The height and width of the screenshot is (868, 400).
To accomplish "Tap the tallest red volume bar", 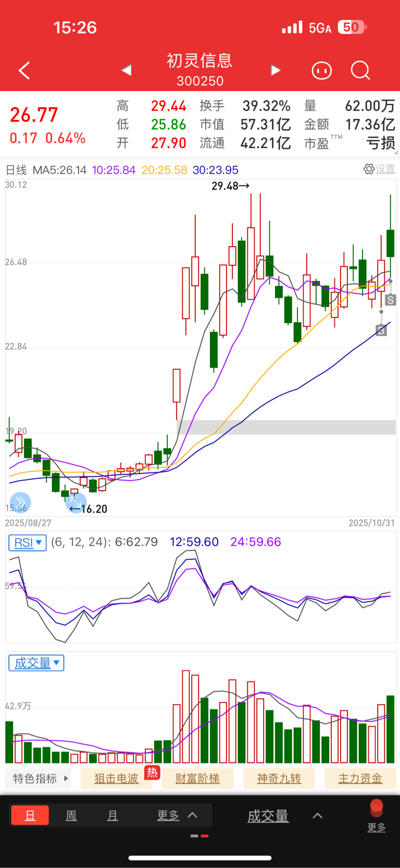I will coord(186,717).
